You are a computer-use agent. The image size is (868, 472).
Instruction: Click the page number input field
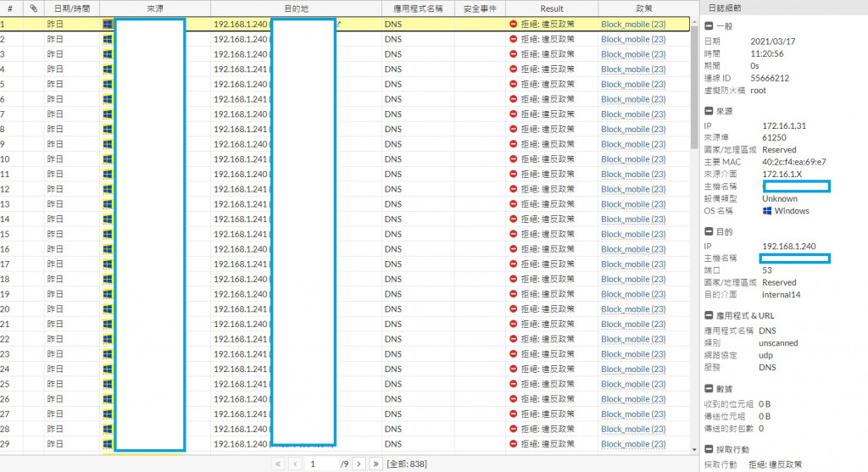(x=321, y=464)
